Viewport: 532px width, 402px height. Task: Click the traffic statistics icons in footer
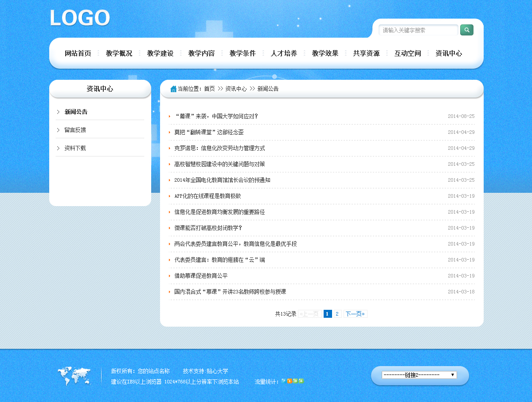click(293, 381)
